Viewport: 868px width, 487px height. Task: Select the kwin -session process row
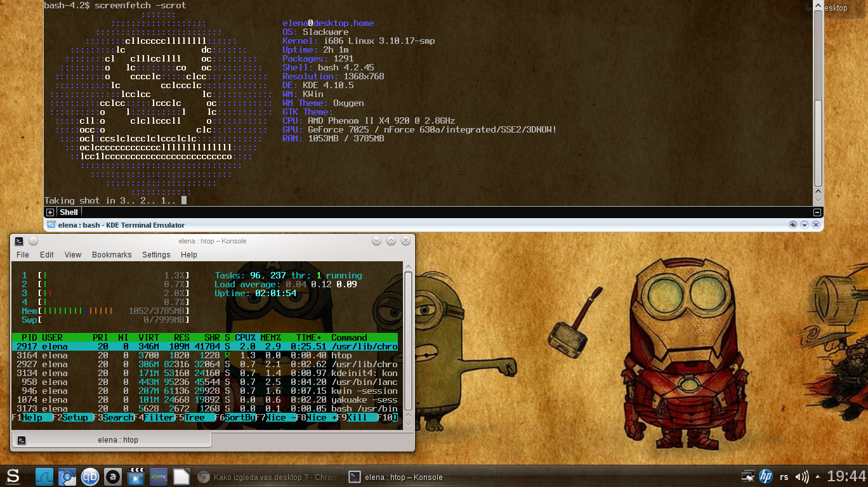tap(205, 391)
